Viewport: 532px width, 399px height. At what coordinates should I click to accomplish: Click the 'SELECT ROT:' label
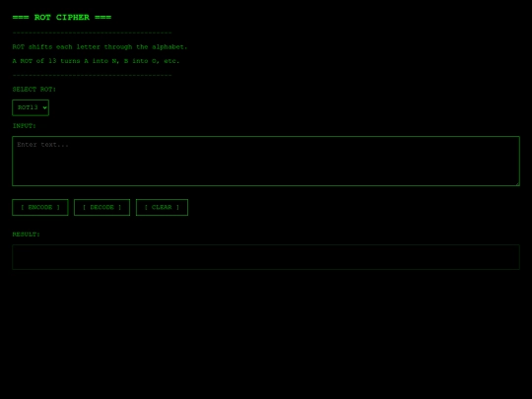(33, 90)
